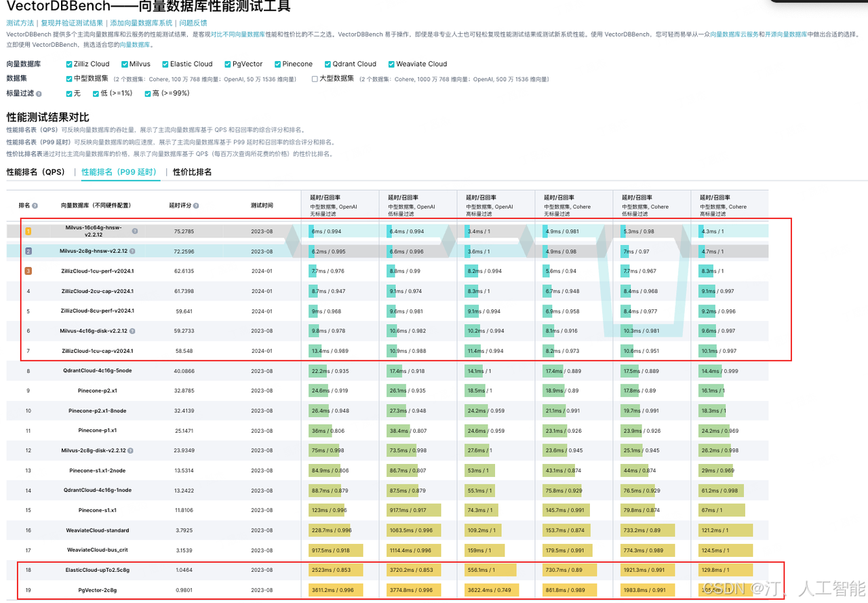Click the Pinecone-p1.x1 row name
868x603 pixels.
tap(97, 431)
